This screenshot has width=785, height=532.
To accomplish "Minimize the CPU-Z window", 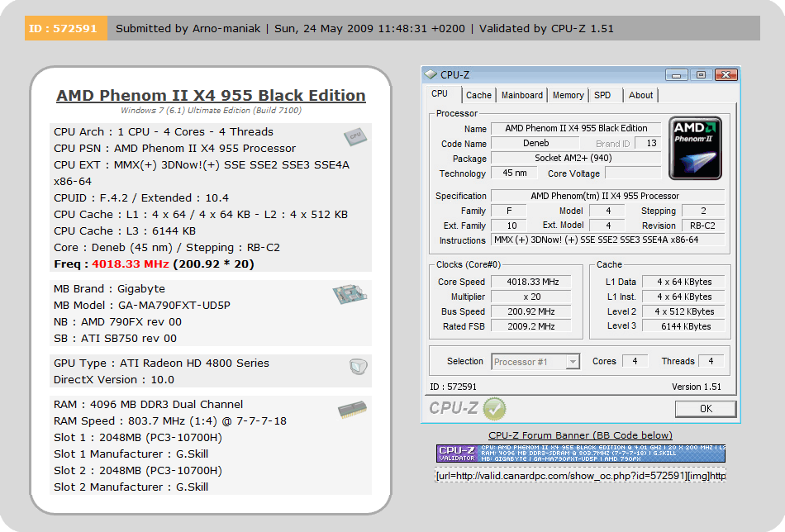I will pyautogui.click(x=676, y=75).
